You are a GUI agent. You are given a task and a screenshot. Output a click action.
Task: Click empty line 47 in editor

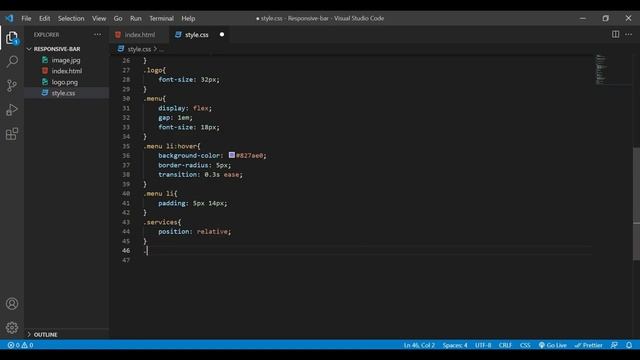(367, 260)
